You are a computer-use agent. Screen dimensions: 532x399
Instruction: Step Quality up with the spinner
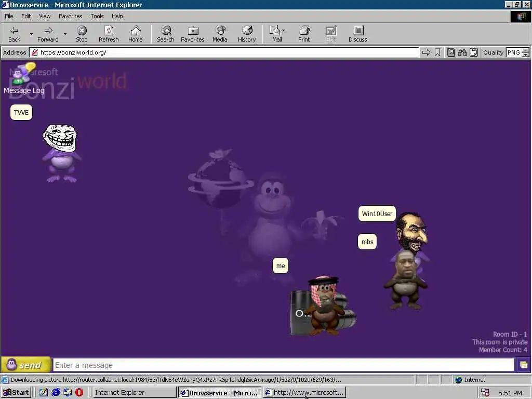pyautogui.click(x=525, y=50)
